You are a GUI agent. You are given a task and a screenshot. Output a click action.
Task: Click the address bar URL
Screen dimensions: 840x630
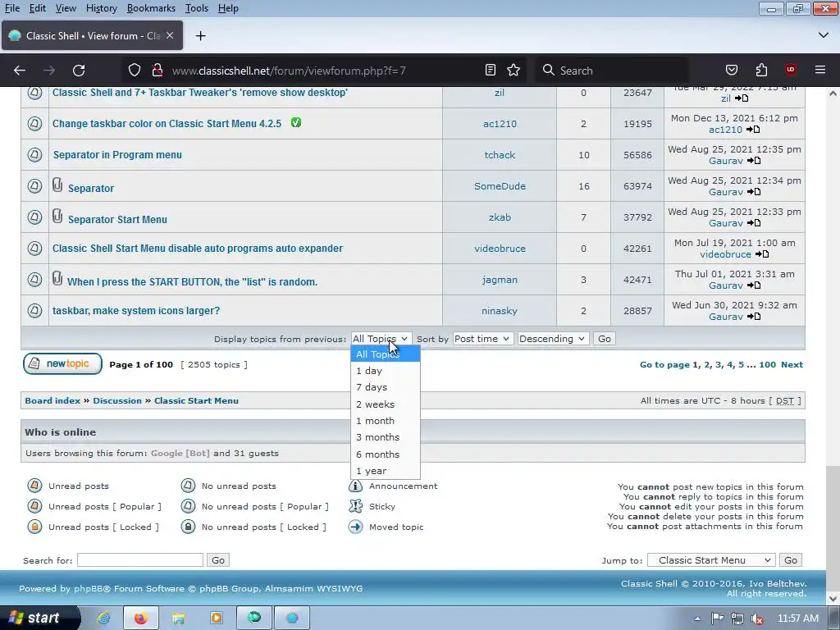(x=289, y=71)
